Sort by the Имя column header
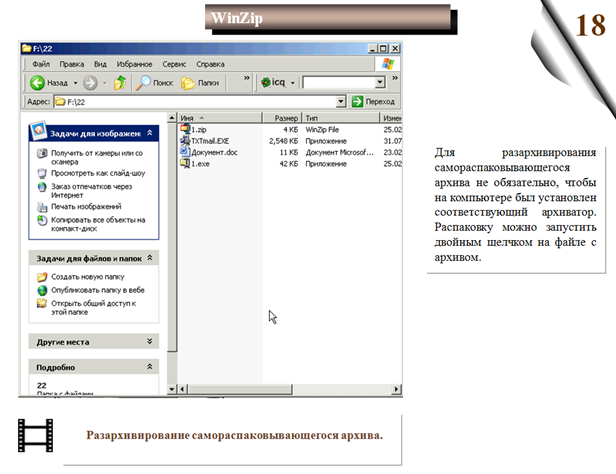Image resolution: width=616 pixels, height=474 pixels. pyautogui.click(x=220, y=118)
